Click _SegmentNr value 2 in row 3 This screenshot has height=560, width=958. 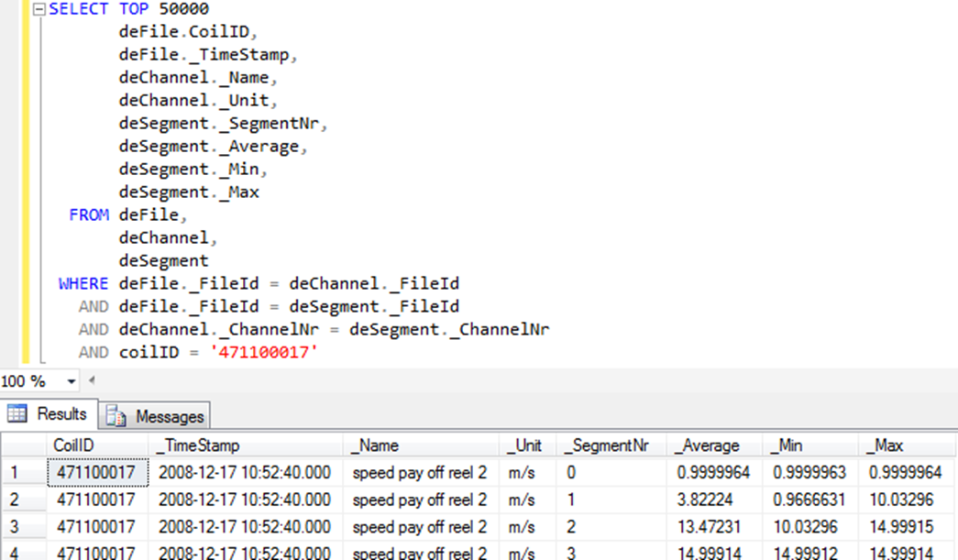coord(611,526)
